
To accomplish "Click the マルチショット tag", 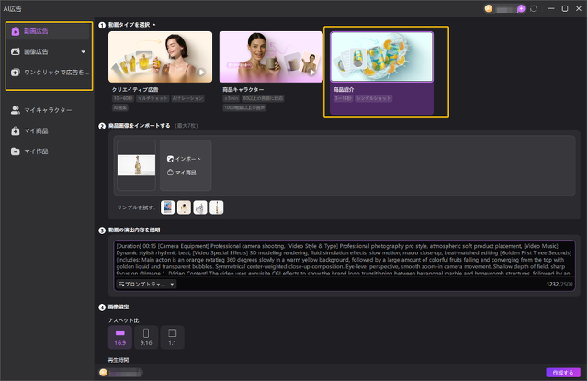I will (153, 98).
